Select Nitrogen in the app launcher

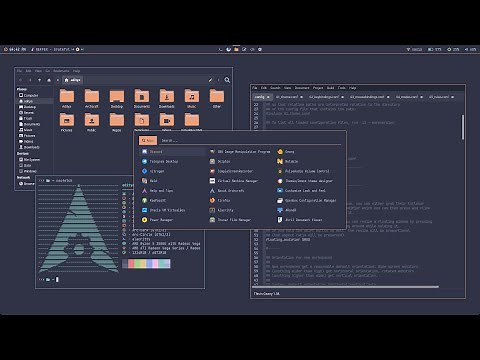point(172,171)
